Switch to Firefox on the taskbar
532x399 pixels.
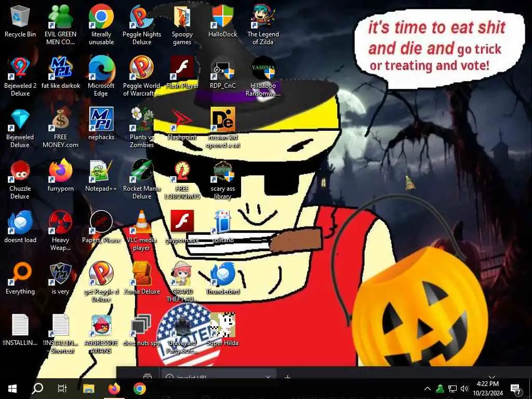click(114, 388)
